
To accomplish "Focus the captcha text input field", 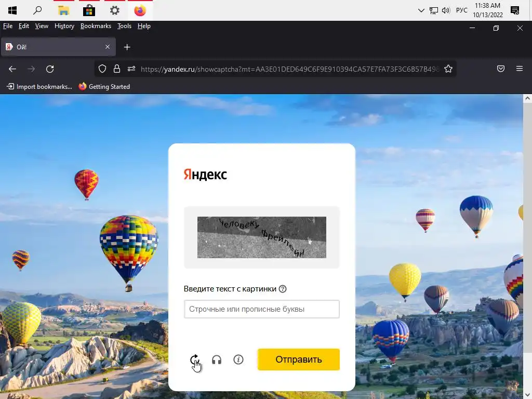I will (262, 309).
